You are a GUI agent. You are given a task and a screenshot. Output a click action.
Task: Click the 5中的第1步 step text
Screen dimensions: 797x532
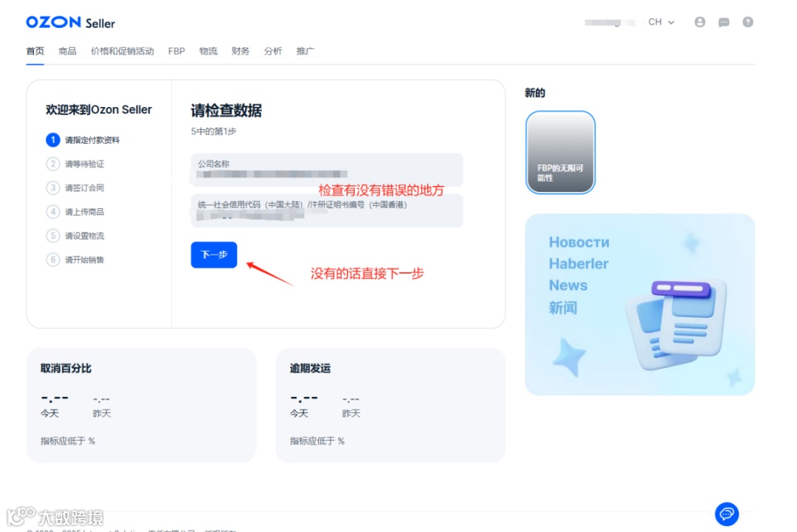(x=213, y=131)
